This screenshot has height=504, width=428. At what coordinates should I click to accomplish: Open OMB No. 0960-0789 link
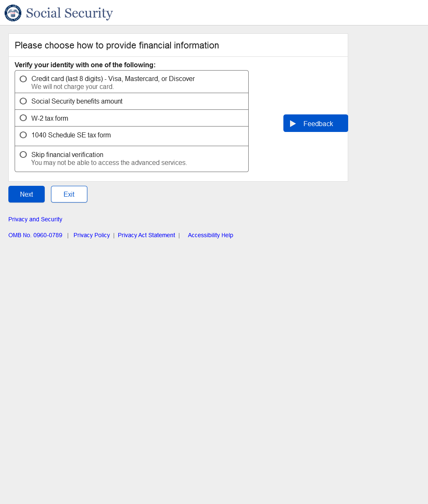(35, 235)
